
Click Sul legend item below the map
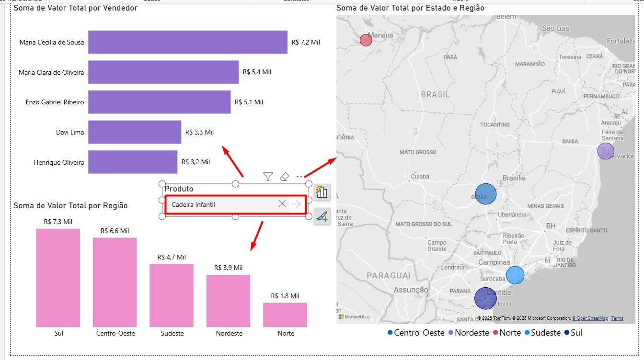click(x=573, y=333)
